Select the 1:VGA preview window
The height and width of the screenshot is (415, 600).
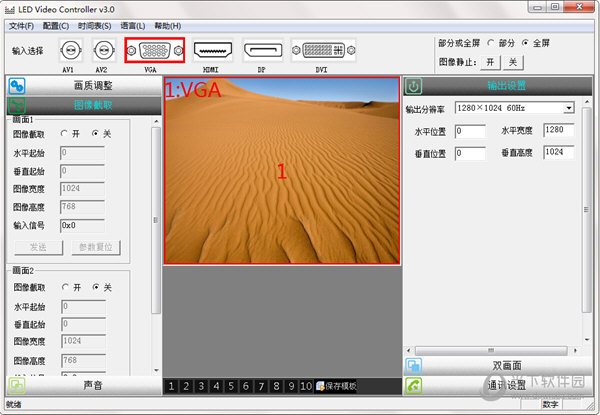tap(282, 171)
